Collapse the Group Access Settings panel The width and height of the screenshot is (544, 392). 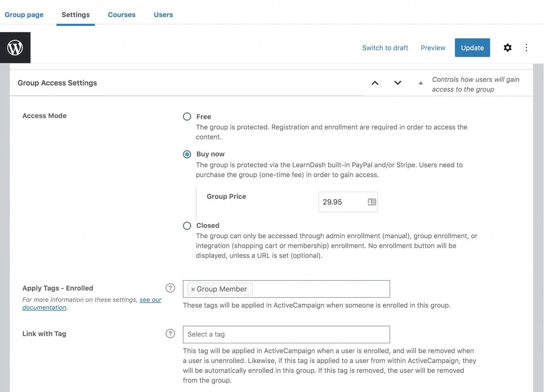point(421,83)
